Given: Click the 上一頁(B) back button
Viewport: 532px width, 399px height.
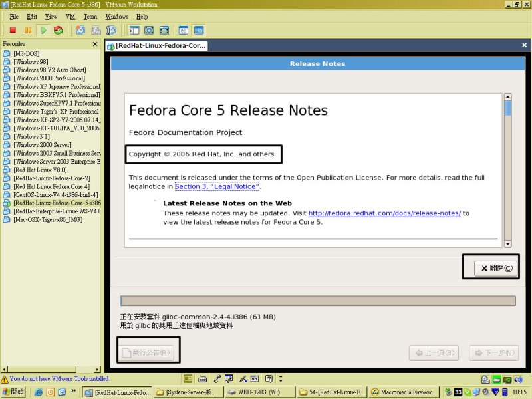Looking at the screenshot, I should click(x=434, y=353).
